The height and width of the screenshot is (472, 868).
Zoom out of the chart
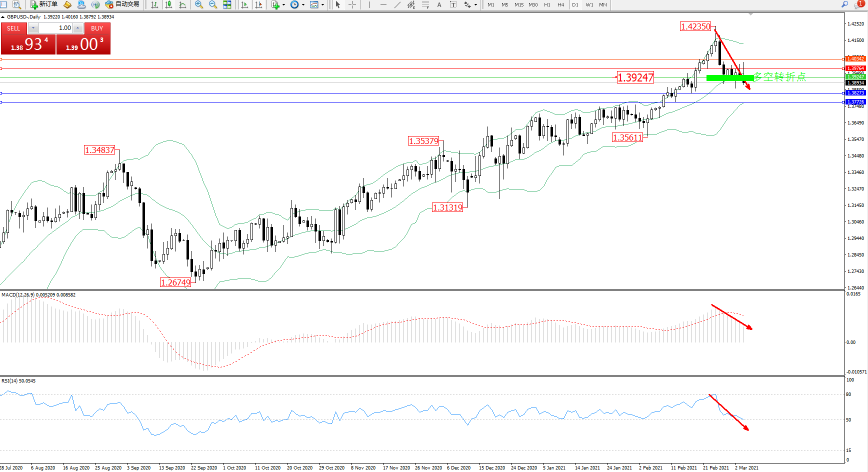pyautogui.click(x=213, y=4)
